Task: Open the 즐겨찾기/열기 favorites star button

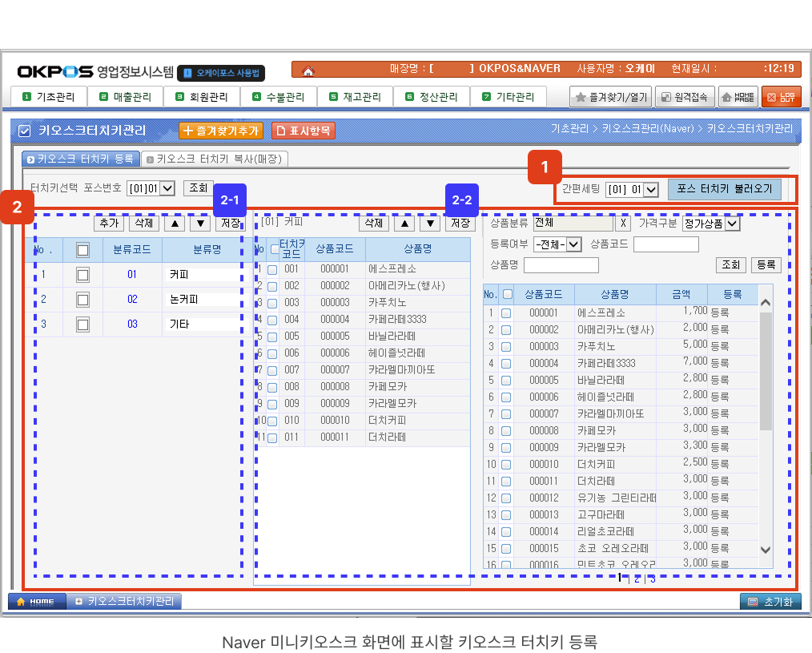Action: tap(610, 97)
